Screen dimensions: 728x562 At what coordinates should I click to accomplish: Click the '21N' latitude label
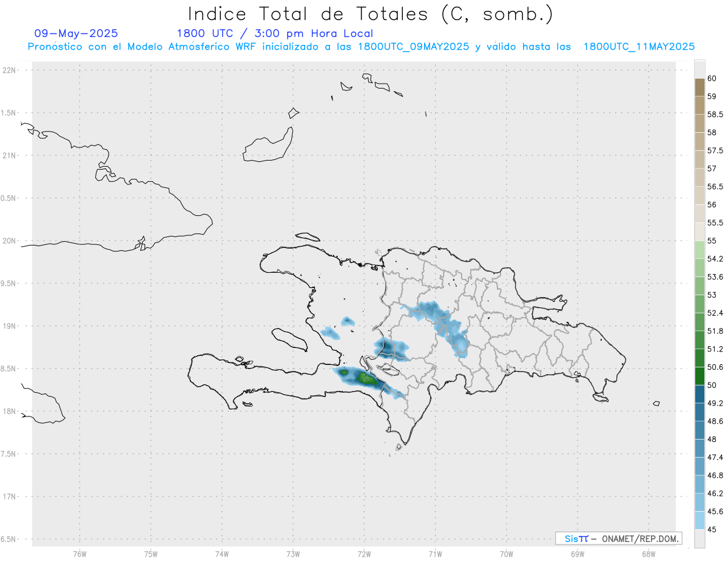coord(10,156)
